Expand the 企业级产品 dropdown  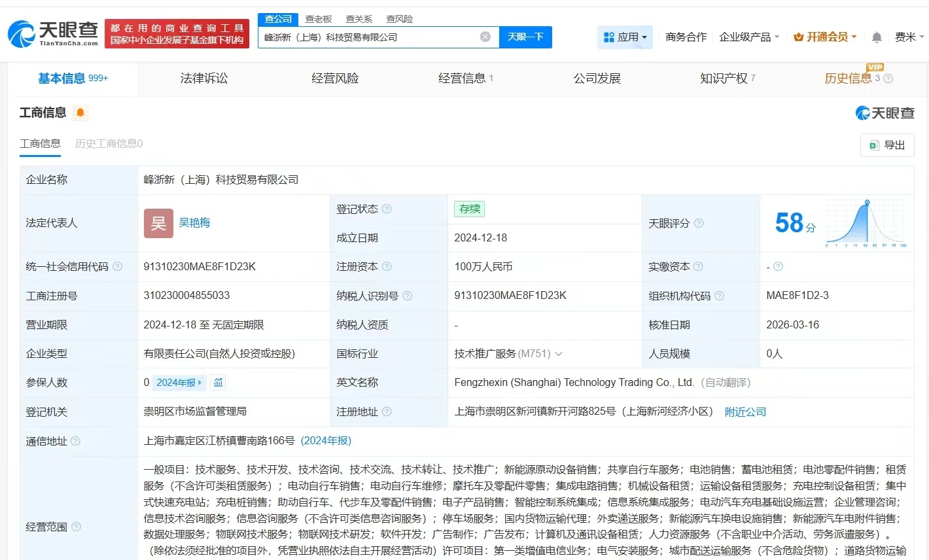749,37
